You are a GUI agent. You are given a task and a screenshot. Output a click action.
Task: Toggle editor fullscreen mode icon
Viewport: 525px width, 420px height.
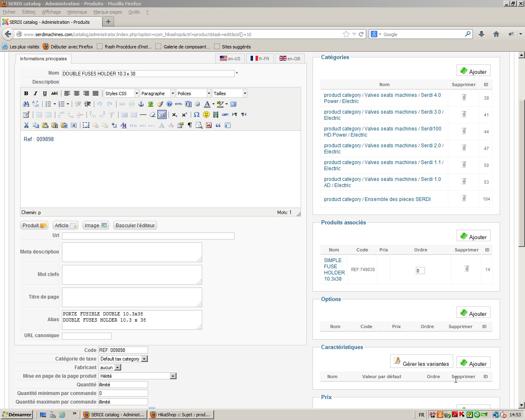pyautogui.click(x=233, y=104)
